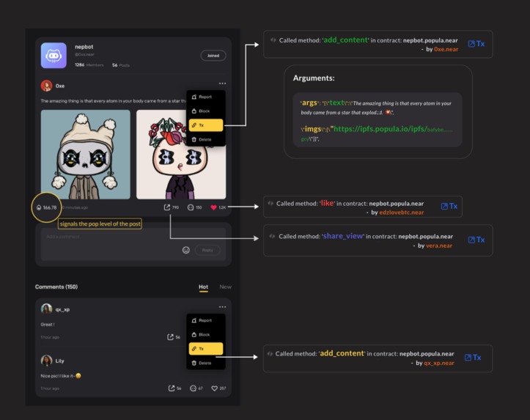Click reply icon with 67 on Lily's comment
The height and width of the screenshot is (420, 530).
coord(196,388)
